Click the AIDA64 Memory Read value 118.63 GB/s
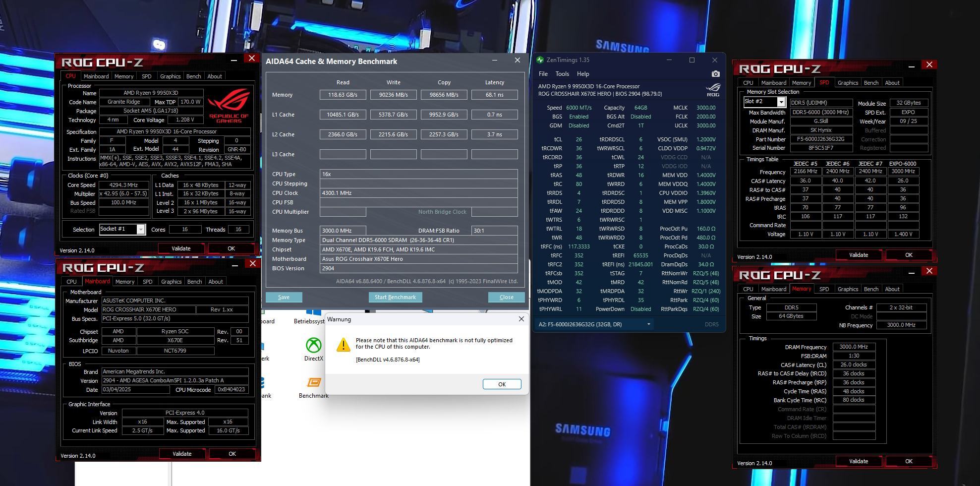This screenshot has width=980, height=486. point(343,95)
